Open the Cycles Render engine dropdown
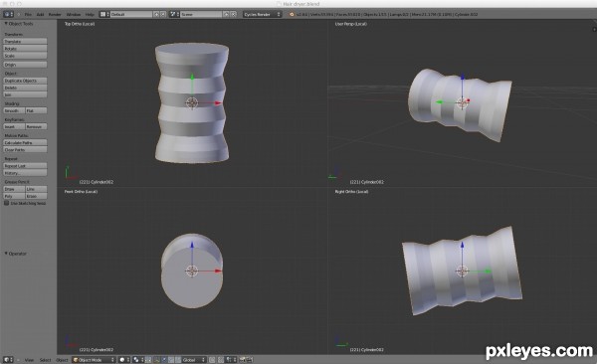The width and height of the screenshot is (597, 364). 262,14
